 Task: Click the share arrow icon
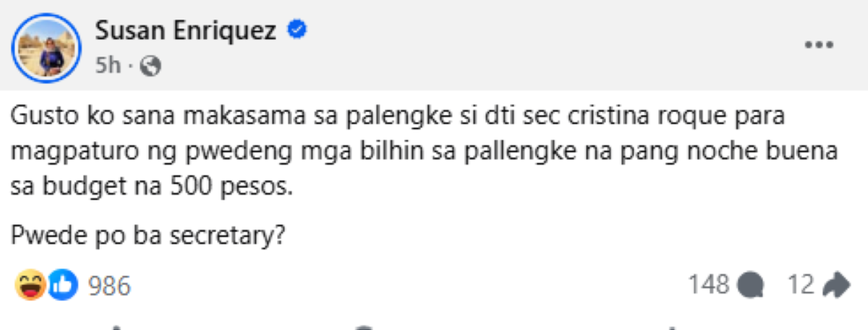pyautogui.click(x=835, y=285)
